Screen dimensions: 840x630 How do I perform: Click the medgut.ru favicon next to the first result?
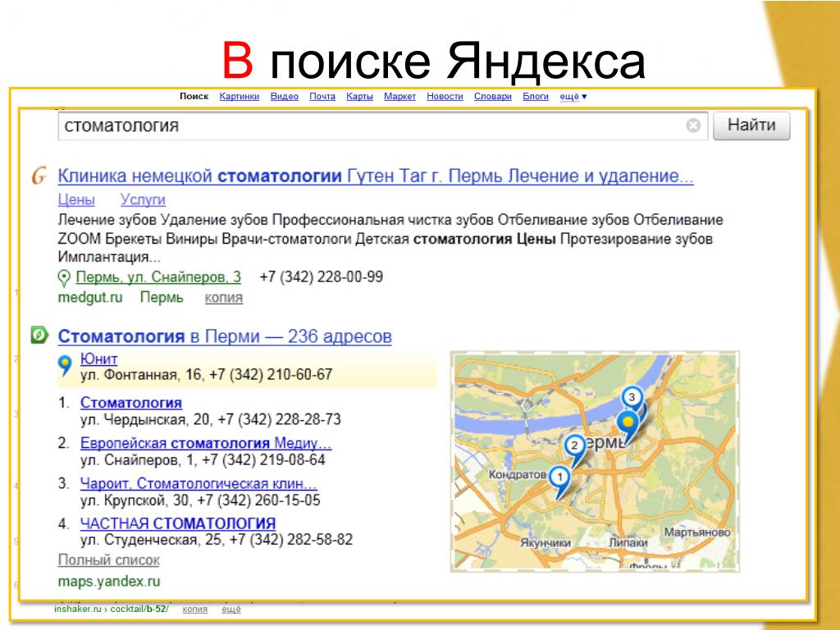[39, 176]
